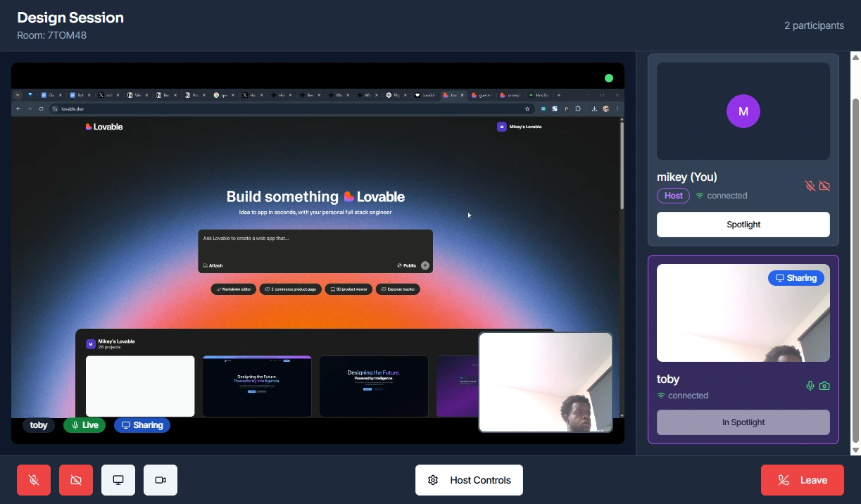The width and height of the screenshot is (861, 504).
Task: Select the Markdown editor suggestion chip
Action: pyautogui.click(x=234, y=289)
